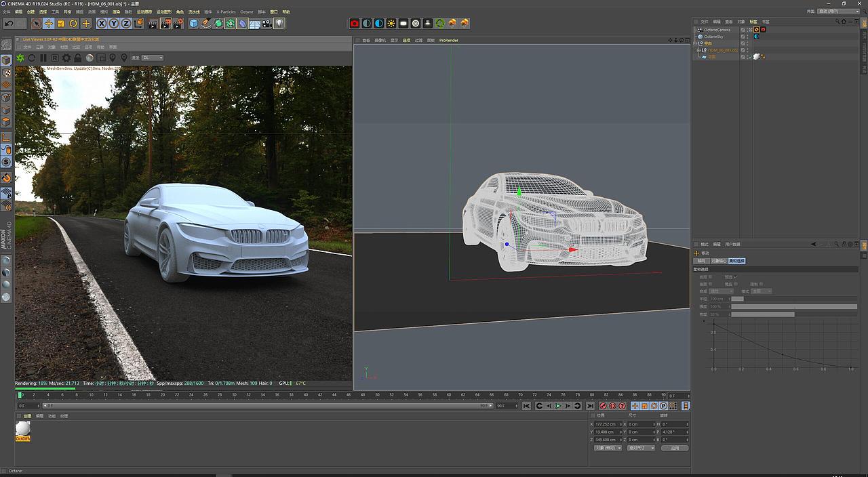Open the spline Pen tool icon
The height and width of the screenshot is (477, 868).
pos(206,23)
